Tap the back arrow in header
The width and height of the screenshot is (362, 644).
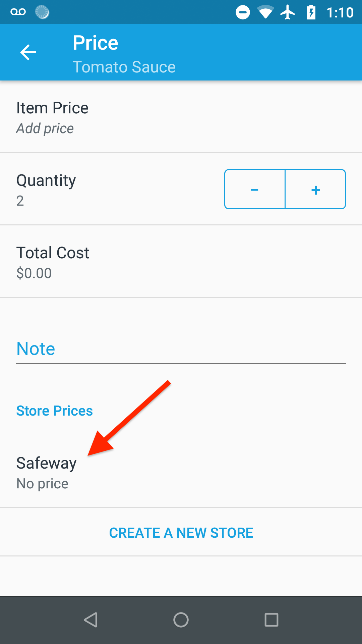pos(28,53)
